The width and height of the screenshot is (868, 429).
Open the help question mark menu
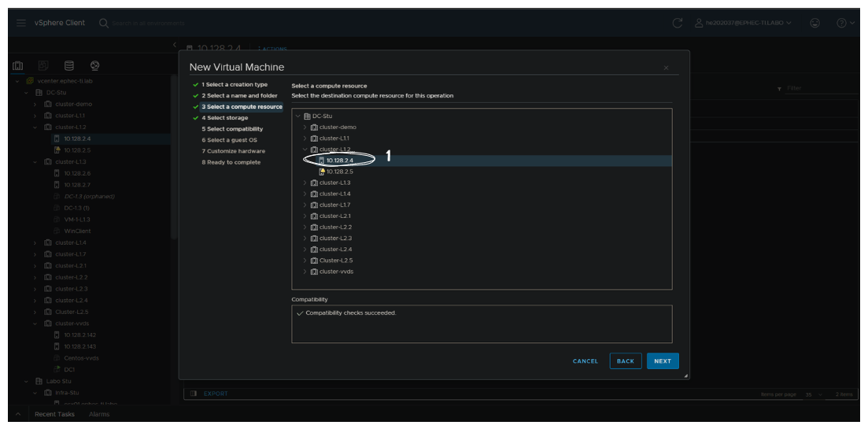(x=845, y=23)
